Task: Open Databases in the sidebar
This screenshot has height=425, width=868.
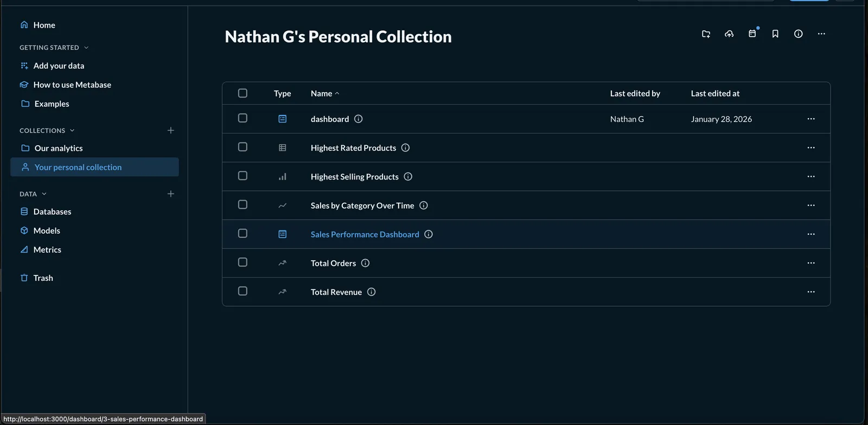Action: coord(52,212)
